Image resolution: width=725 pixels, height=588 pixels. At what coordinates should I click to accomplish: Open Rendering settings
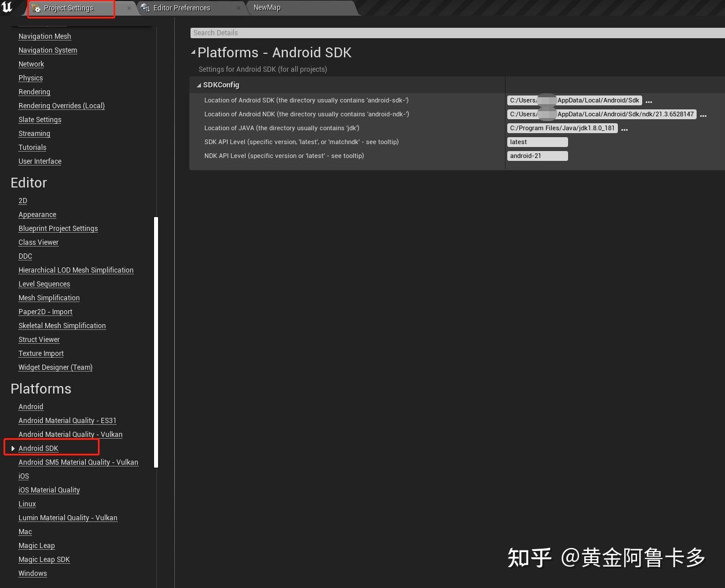34,92
